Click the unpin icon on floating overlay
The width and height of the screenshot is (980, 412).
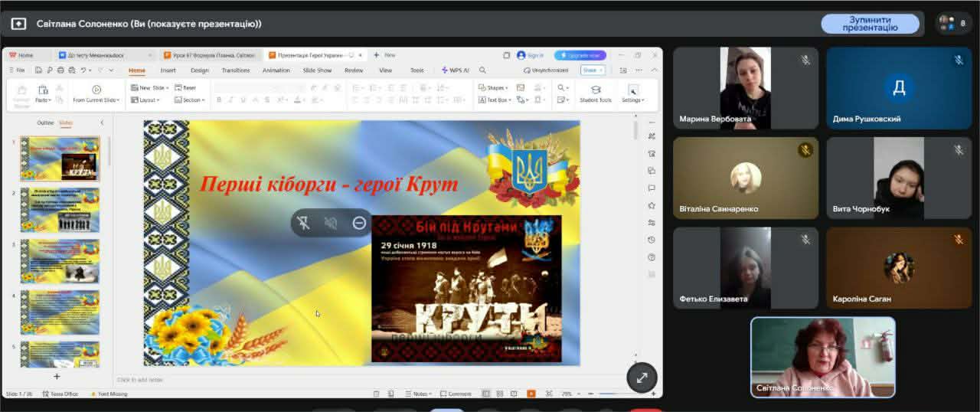click(303, 223)
